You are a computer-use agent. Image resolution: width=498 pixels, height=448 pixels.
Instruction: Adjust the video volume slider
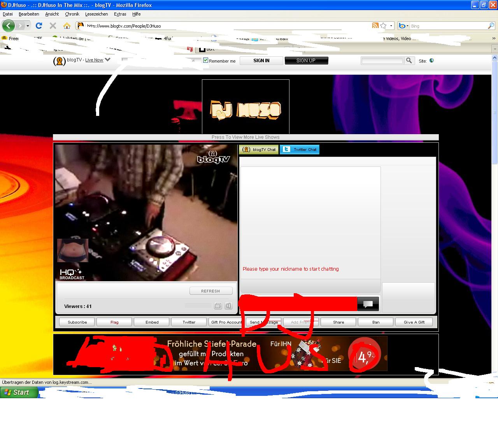pos(198,306)
